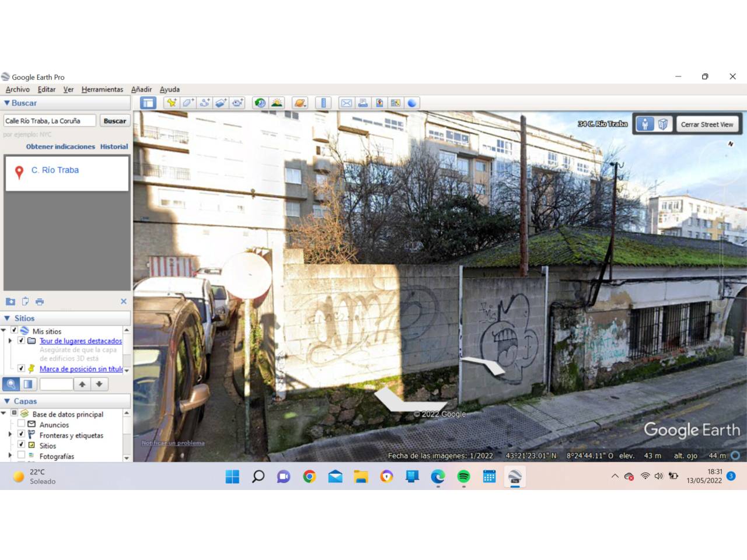Click the Save Image toolbar icon

tap(379, 103)
